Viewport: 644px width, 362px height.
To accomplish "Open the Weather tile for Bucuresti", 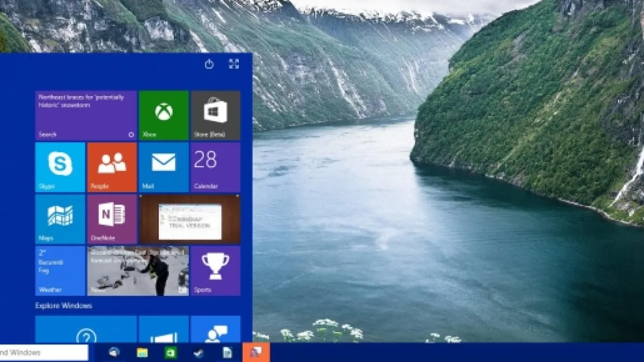I will pyautogui.click(x=60, y=270).
